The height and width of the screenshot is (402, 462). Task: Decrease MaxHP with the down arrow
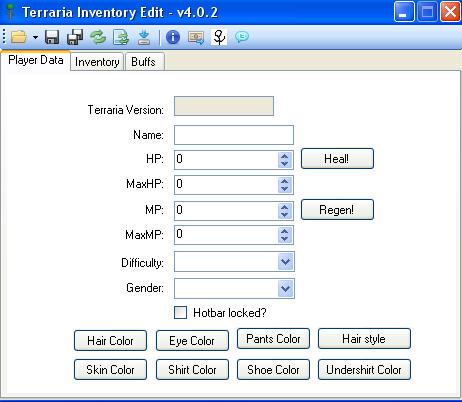coord(285,189)
